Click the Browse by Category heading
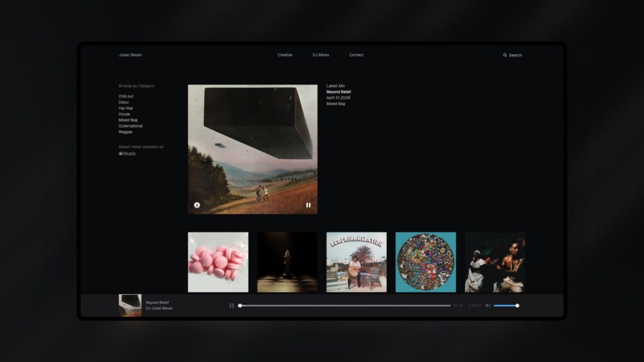 click(x=136, y=86)
